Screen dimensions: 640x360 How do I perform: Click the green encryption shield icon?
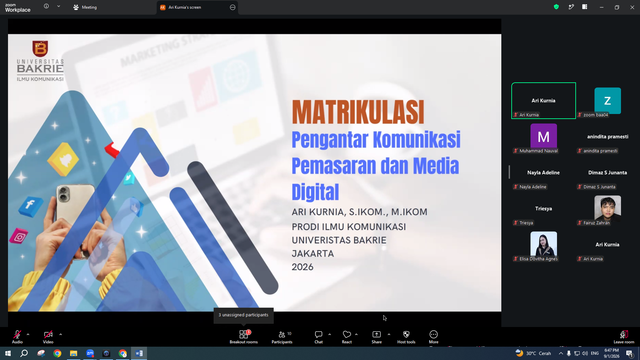556,7
